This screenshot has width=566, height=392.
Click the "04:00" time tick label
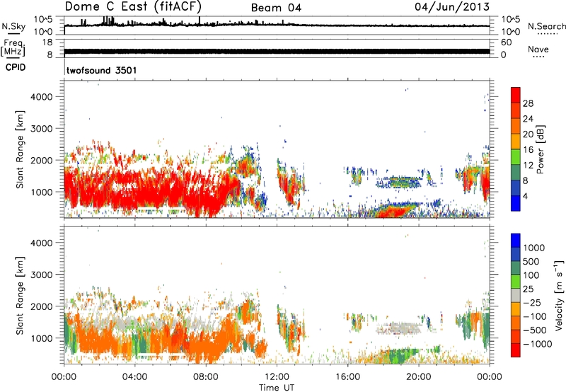click(134, 377)
